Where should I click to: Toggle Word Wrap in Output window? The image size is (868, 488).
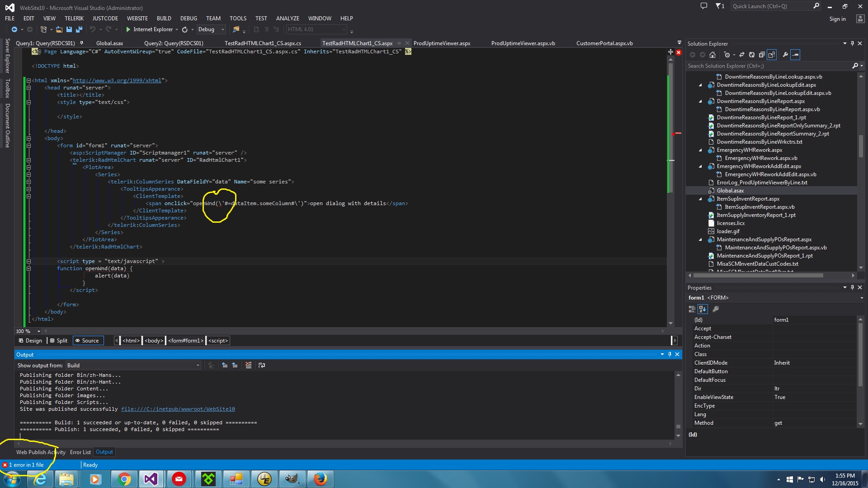tap(261, 365)
